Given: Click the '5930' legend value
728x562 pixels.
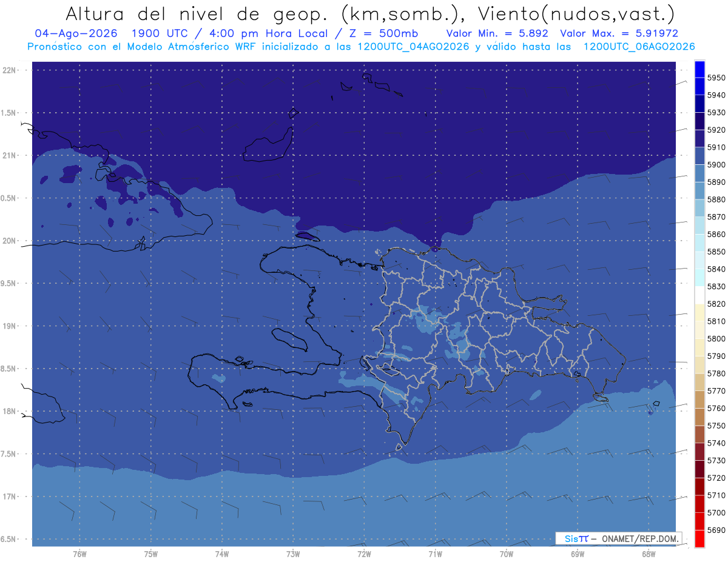Looking at the screenshot, I should pyautogui.click(x=716, y=113).
